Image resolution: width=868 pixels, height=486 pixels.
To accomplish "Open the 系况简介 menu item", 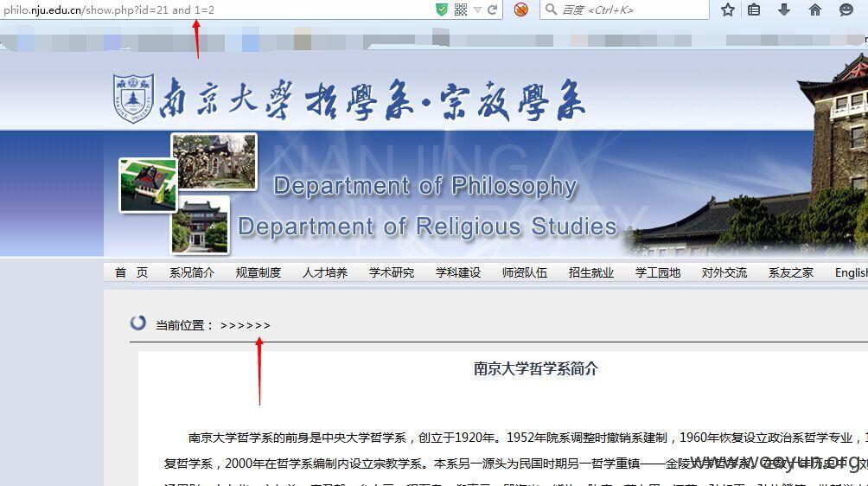I will tap(192, 272).
